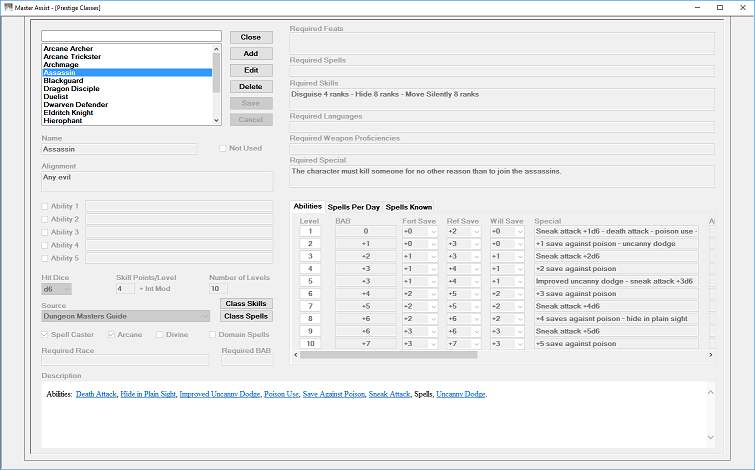Image resolution: width=755 pixels, height=470 pixels.
Task: Click the class search input field
Action: [x=131, y=36]
